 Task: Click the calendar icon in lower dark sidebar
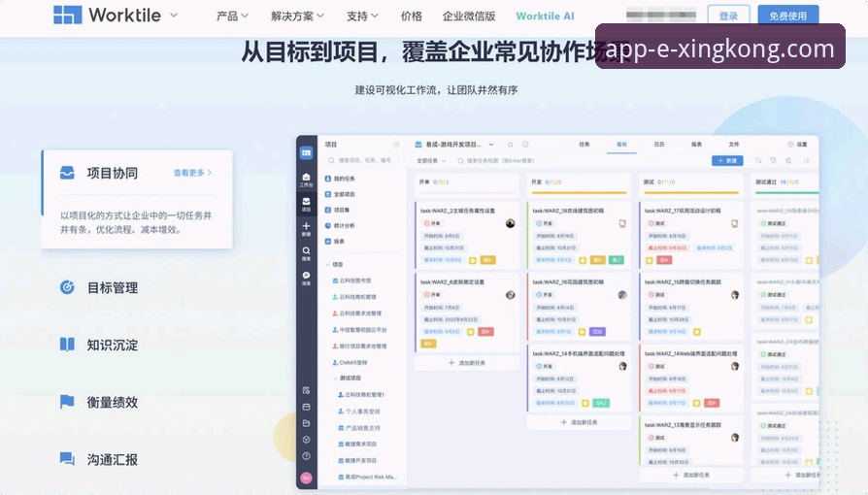(x=306, y=407)
